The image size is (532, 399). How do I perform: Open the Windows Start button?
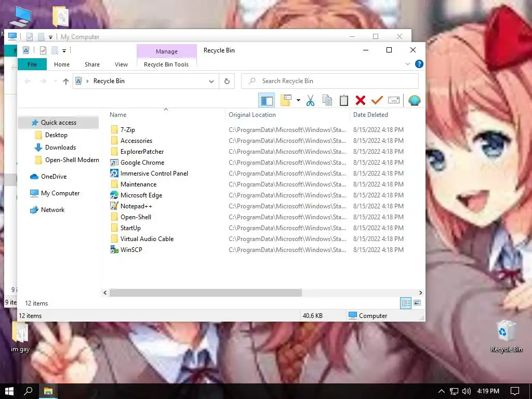click(x=9, y=391)
